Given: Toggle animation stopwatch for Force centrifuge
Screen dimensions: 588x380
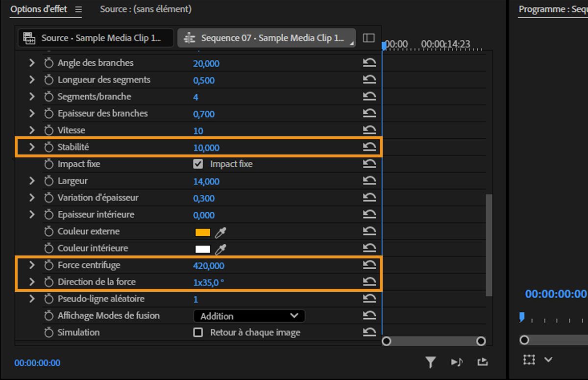Looking at the screenshot, I should pyautogui.click(x=49, y=265).
